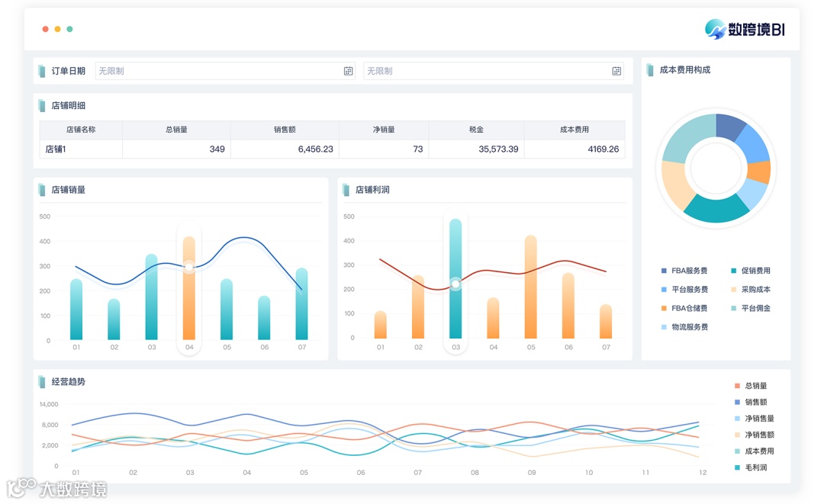This screenshot has width=824, height=504.
Task: Toggle 净销售量 trend legend entry
Action: pos(754,419)
